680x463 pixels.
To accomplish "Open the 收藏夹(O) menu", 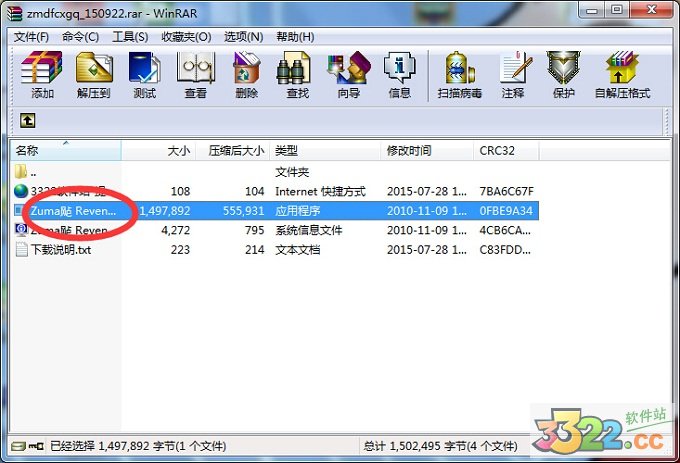I will pos(186,37).
